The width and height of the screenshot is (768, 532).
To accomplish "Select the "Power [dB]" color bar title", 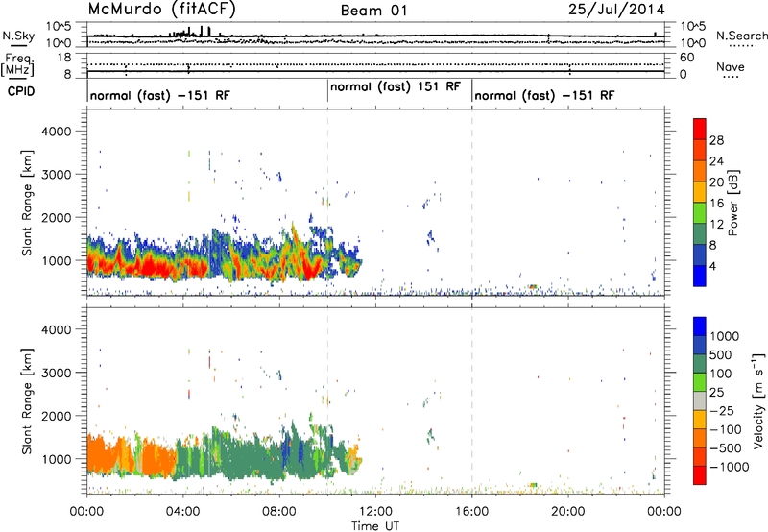I will tap(732, 203).
